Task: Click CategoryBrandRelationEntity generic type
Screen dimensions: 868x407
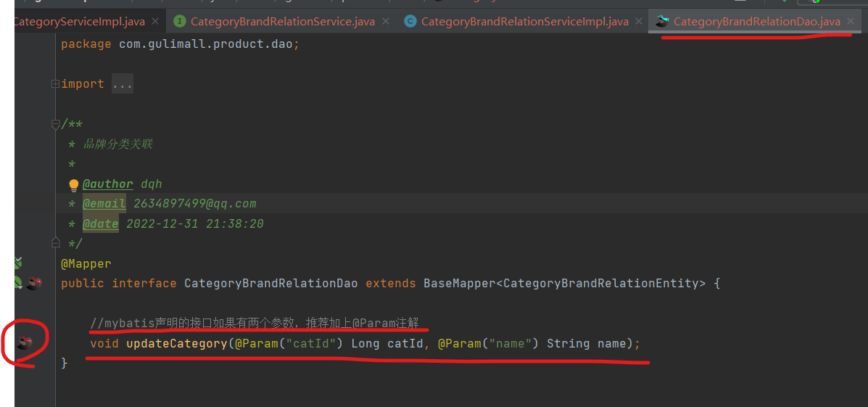Action: [x=600, y=284]
